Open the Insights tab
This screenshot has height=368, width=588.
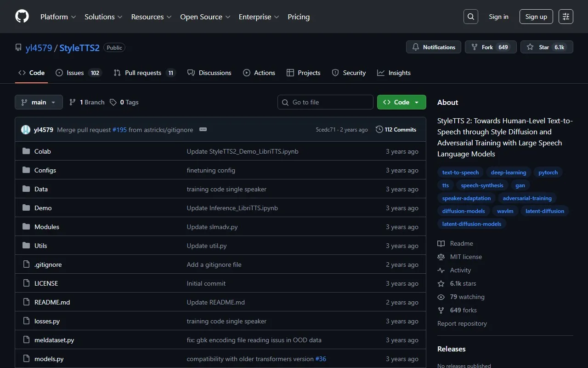[x=399, y=73]
